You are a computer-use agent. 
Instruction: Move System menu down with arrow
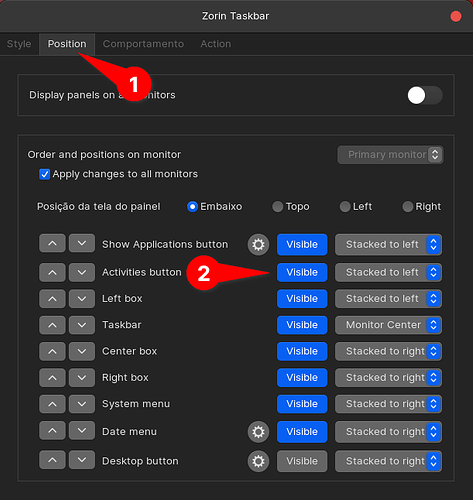click(82, 404)
